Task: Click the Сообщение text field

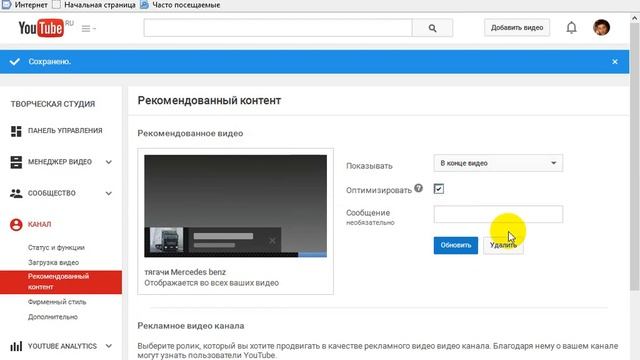Action: pyautogui.click(x=498, y=214)
